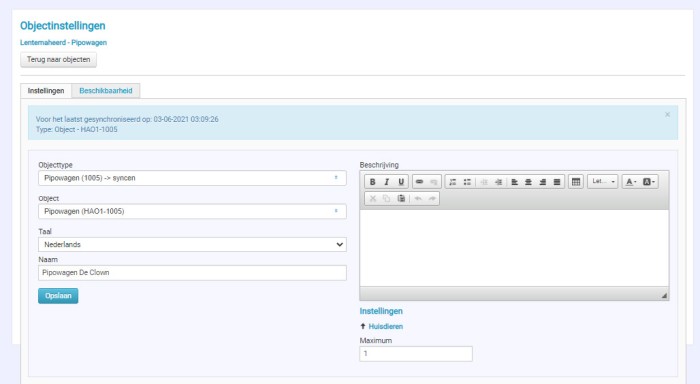Redo last editor action

432,198
